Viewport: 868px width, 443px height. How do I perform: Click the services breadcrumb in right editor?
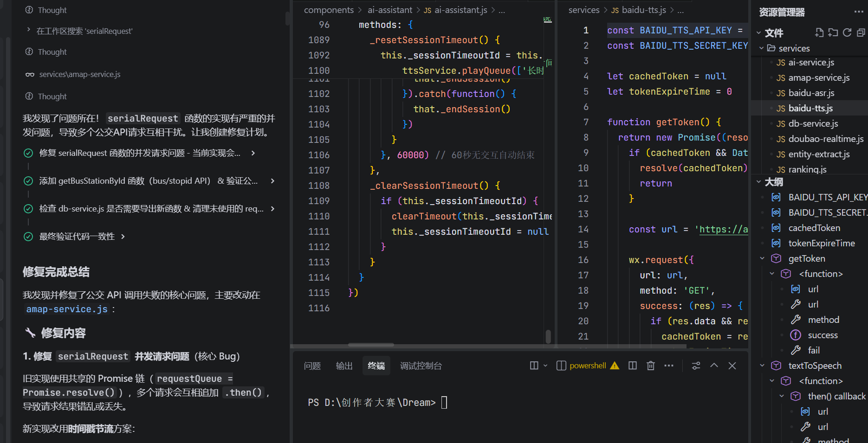click(x=584, y=10)
